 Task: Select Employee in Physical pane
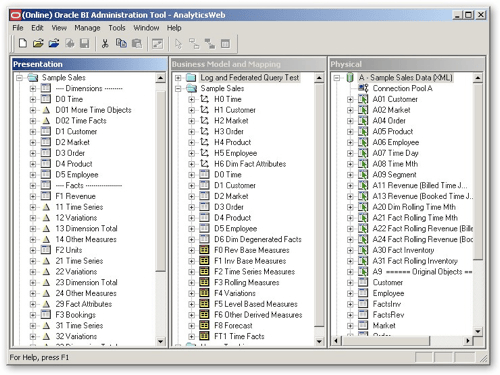(388, 293)
